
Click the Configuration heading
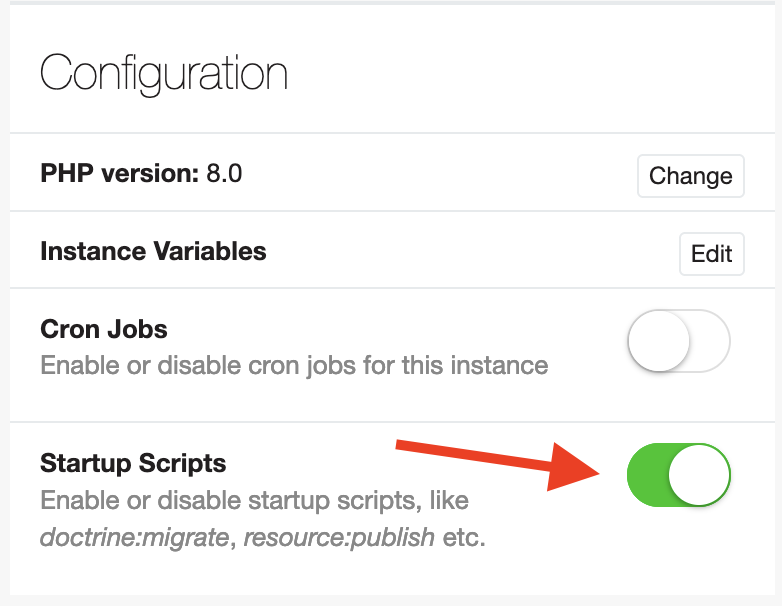[163, 73]
